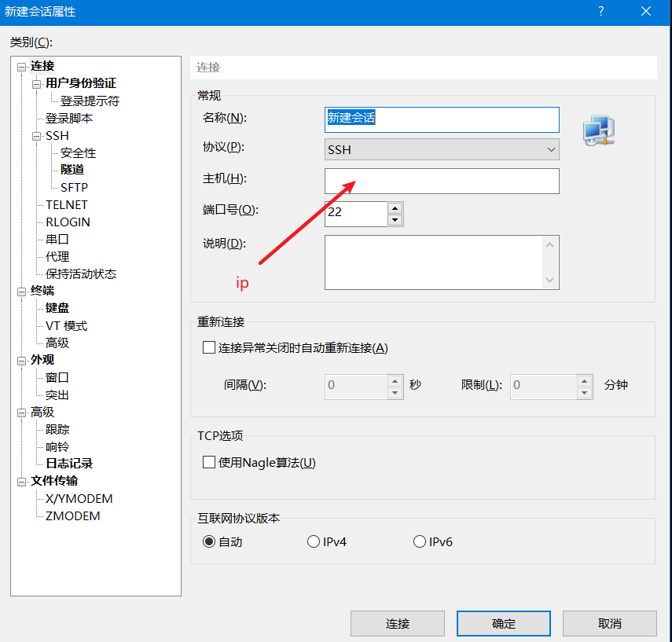The image size is (672, 642).
Task: Select the IPv6 radio button
Action: (419, 541)
